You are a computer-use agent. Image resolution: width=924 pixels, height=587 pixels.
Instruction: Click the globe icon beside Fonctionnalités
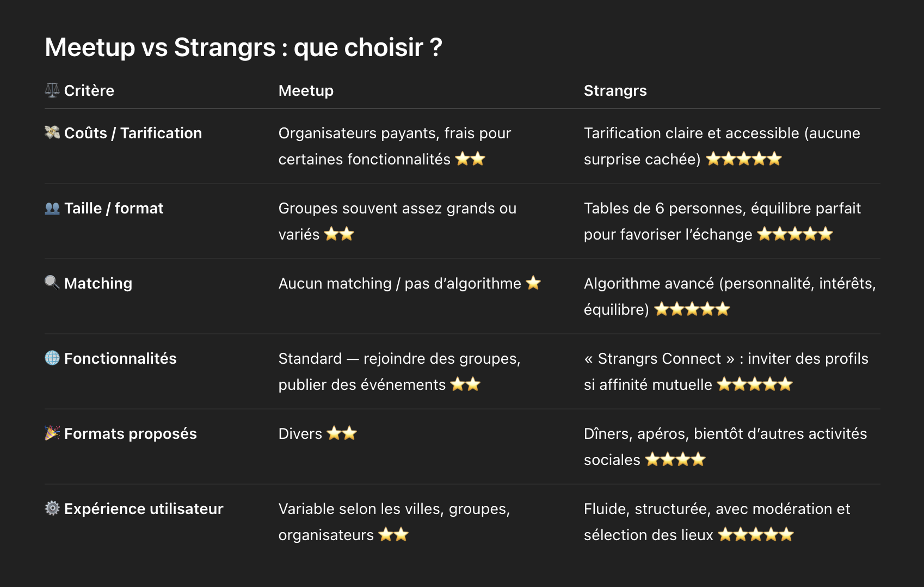(52, 358)
